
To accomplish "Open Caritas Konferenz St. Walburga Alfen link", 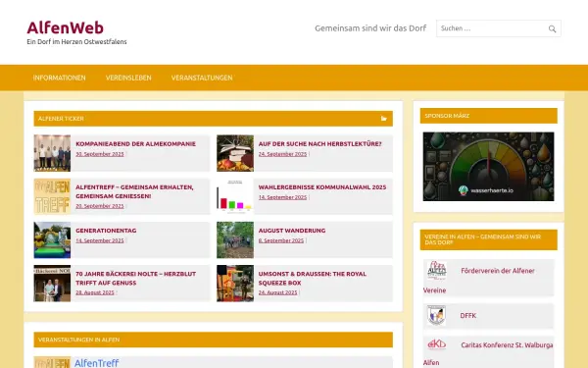I will click(x=507, y=344).
